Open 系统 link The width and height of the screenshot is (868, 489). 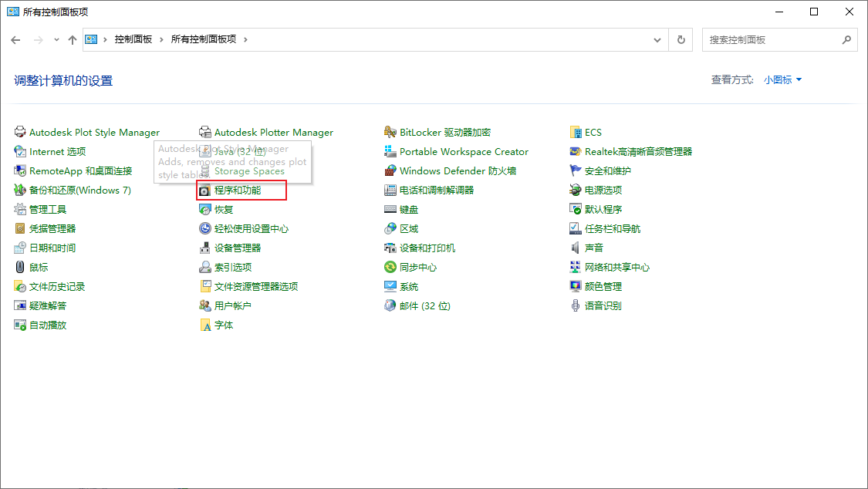pyautogui.click(x=409, y=287)
